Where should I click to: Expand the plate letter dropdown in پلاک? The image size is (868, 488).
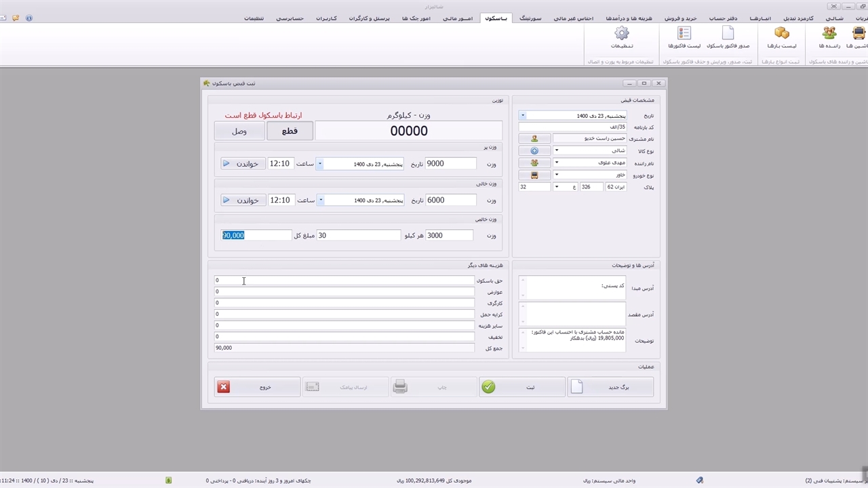click(x=557, y=187)
